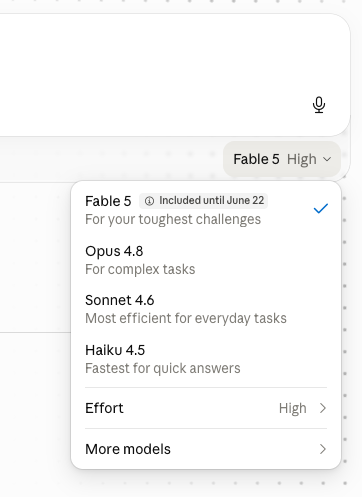This screenshot has width=362, height=497.
Task: Click the chevron in the model selector button
Action: tap(327, 160)
